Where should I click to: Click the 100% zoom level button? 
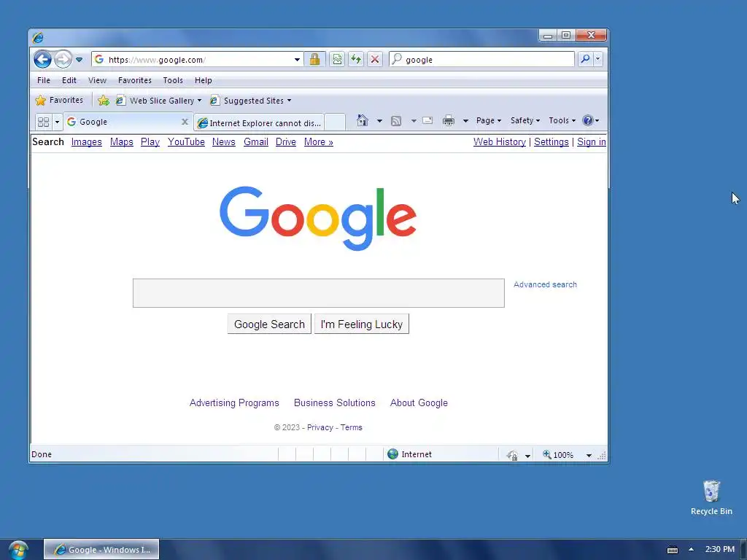pyautogui.click(x=558, y=455)
